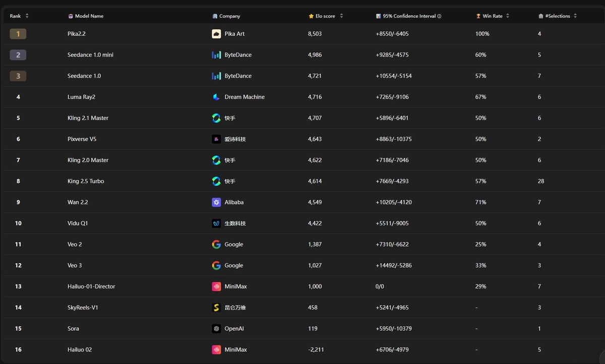Screen dimensions: 605x364
Task: Click ByteDance logo in Seedance 1.0 row
Action: tap(216, 76)
